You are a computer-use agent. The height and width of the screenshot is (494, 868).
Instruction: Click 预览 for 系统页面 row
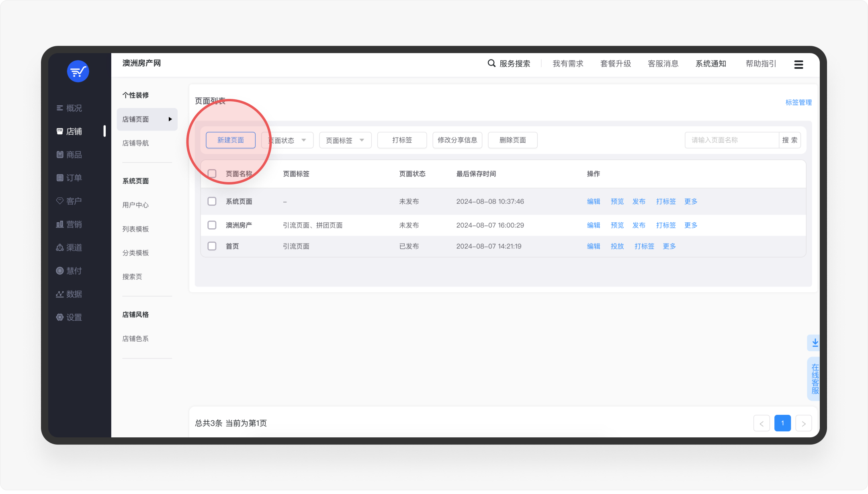pos(617,201)
